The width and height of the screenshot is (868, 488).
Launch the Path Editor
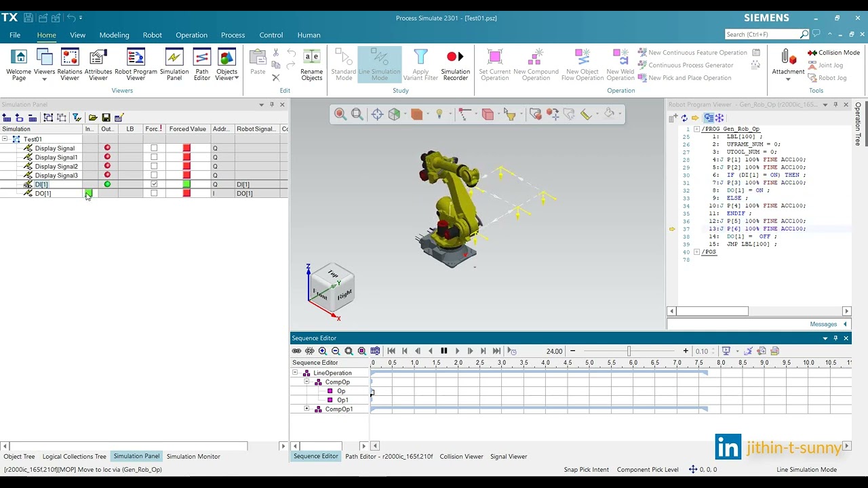coord(202,65)
